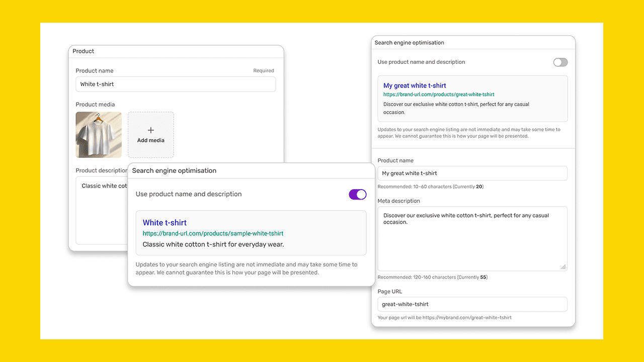644x362 pixels.
Task: Focus the Product description text area
Action: (101, 211)
